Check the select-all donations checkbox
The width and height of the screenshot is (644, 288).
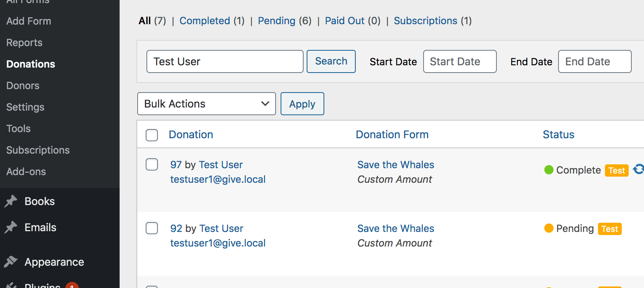coord(152,135)
